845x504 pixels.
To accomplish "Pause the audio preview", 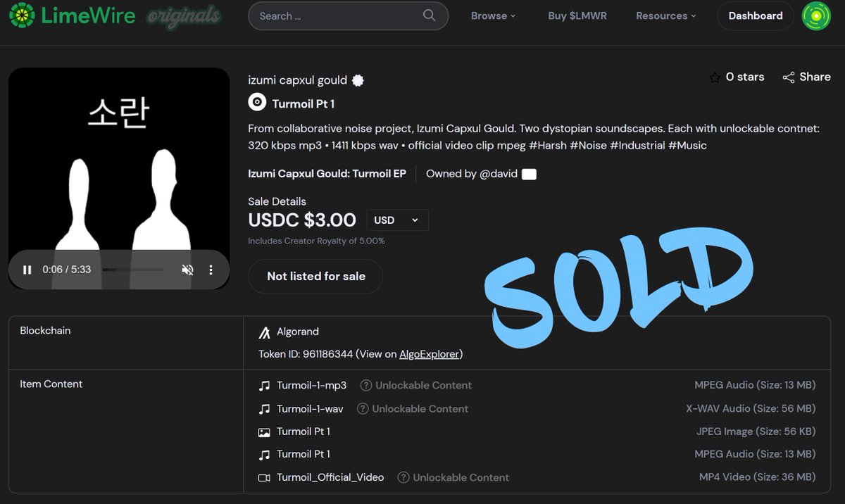I will 27,270.
